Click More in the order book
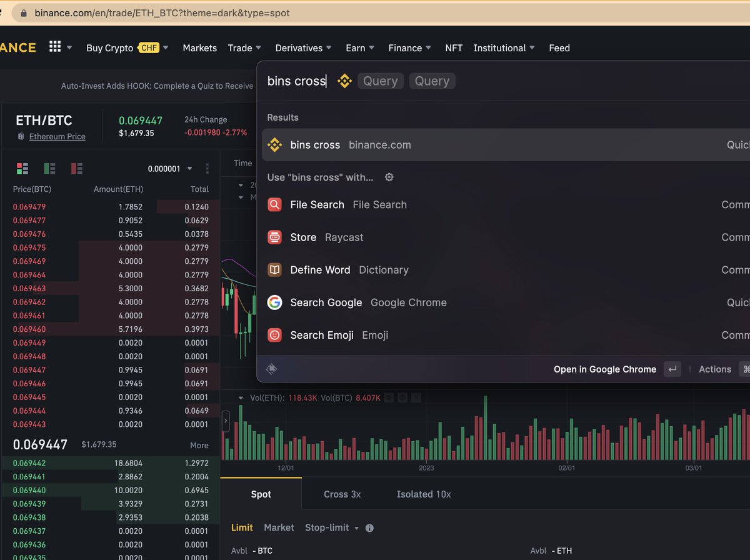 [199, 446]
